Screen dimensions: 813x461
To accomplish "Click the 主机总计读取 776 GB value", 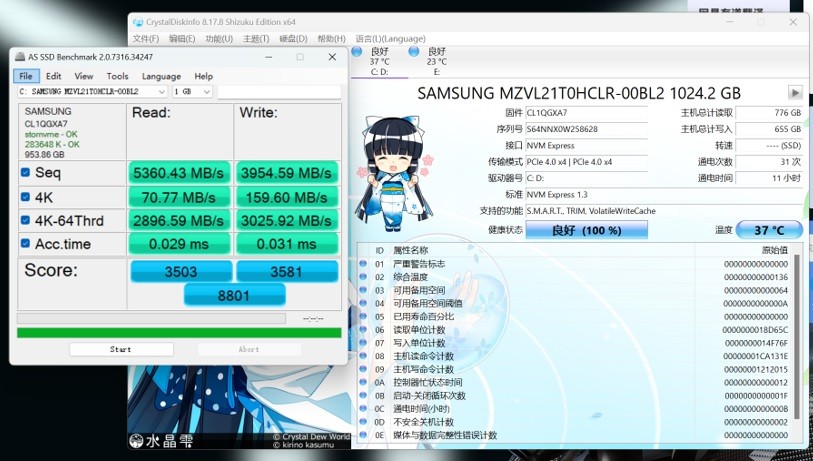I will click(769, 113).
